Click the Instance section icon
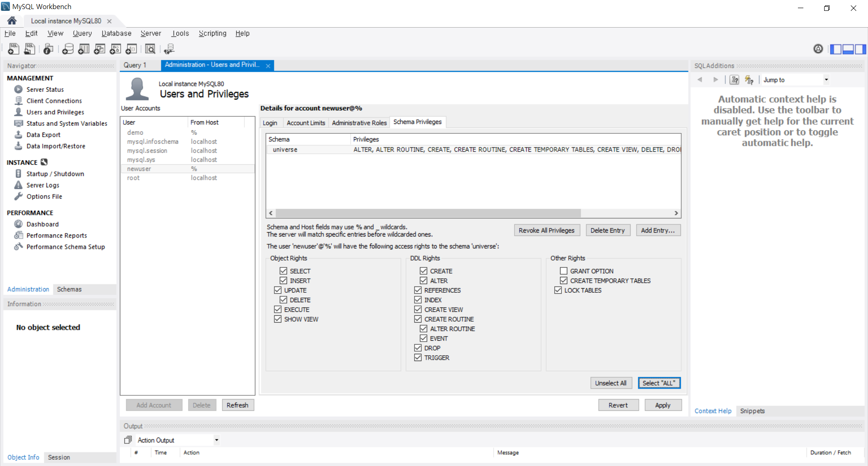The image size is (868, 466). click(x=44, y=162)
